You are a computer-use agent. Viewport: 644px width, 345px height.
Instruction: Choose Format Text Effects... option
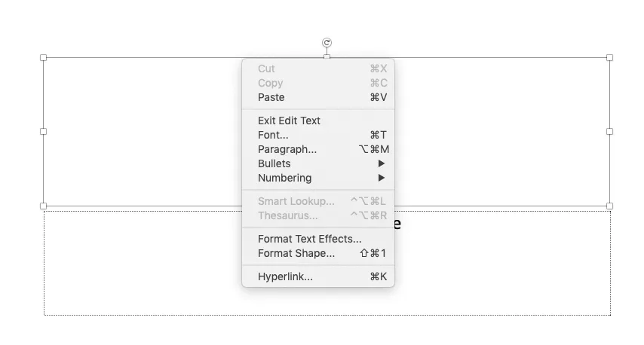[309, 239]
